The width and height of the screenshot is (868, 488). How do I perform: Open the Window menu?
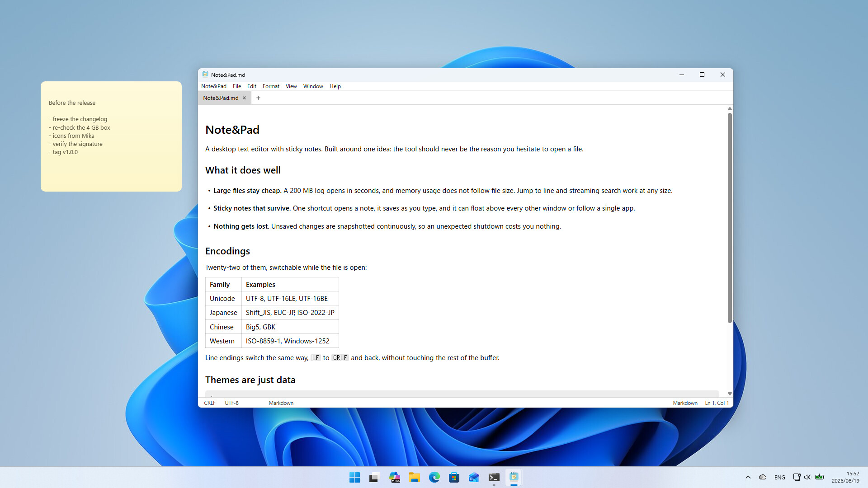click(313, 86)
